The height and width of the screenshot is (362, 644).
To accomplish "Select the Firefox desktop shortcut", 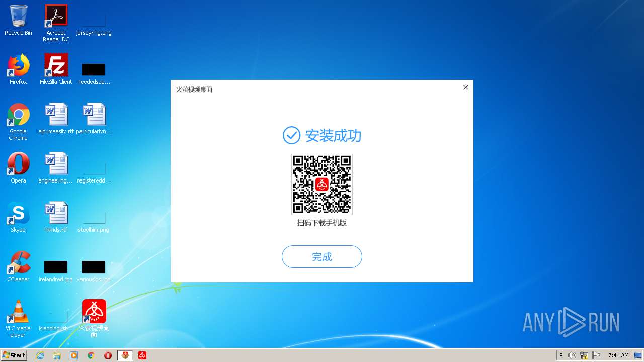I will [x=18, y=69].
